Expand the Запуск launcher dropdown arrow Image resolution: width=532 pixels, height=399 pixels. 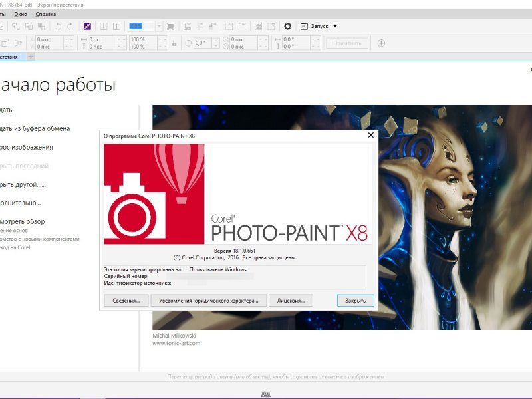335,26
